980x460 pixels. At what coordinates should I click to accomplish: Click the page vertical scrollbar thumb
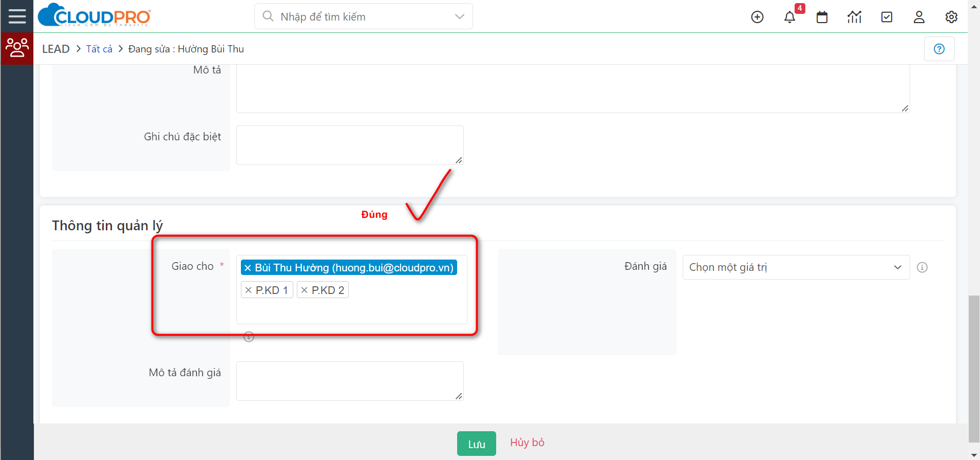[973, 369]
